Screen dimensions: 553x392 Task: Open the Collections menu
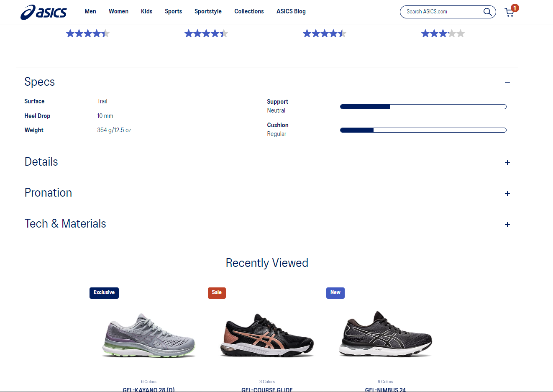pos(249,11)
